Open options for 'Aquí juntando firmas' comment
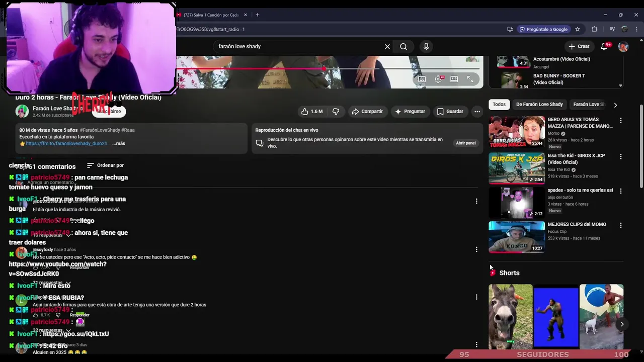 [x=476, y=297]
